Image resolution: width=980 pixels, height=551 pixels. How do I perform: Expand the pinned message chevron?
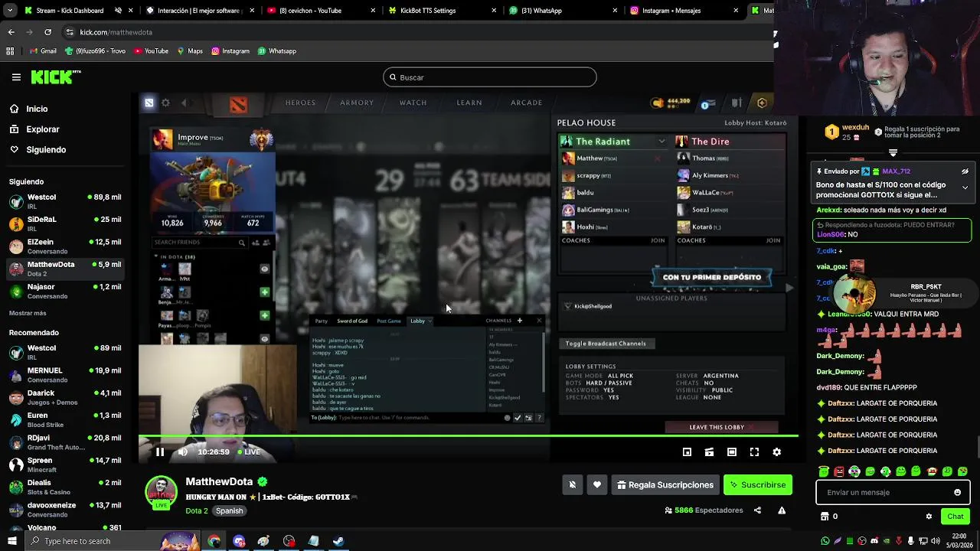pyautogui.click(x=965, y=187)
